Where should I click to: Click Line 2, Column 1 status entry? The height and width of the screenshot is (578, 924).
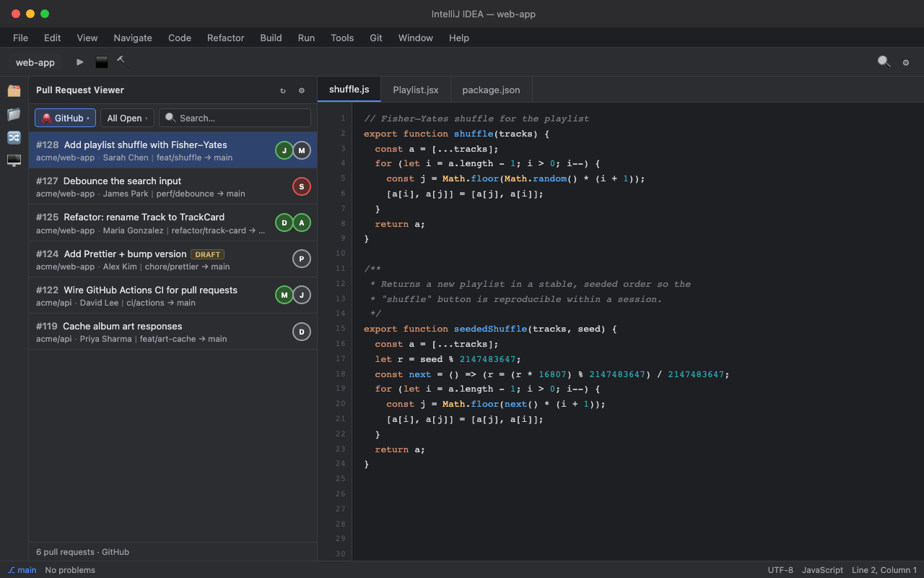click(884, 570)
